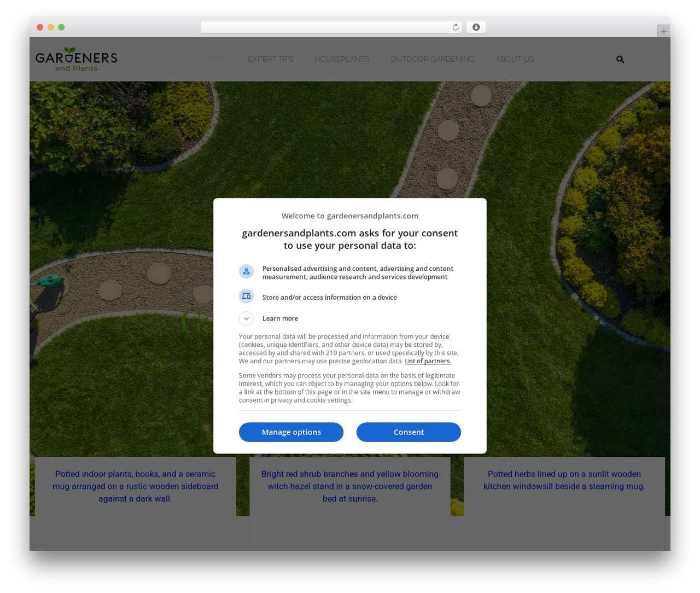
Task: Click the Consent button
Action: tap(409, 432)
